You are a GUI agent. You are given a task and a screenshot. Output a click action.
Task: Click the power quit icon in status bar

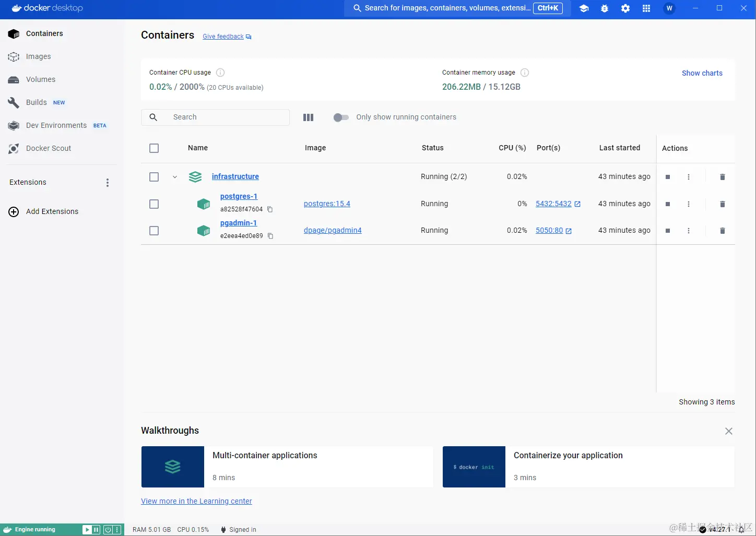tap(108, 530)
